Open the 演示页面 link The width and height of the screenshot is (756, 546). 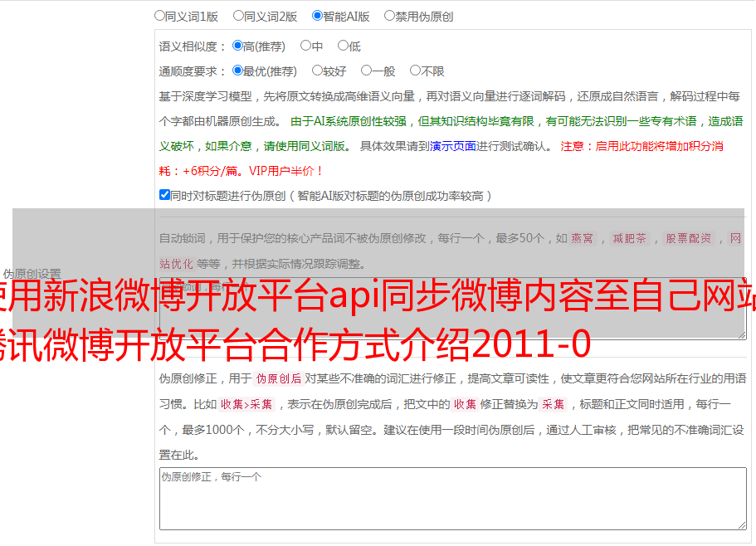[x=453, y=146]
